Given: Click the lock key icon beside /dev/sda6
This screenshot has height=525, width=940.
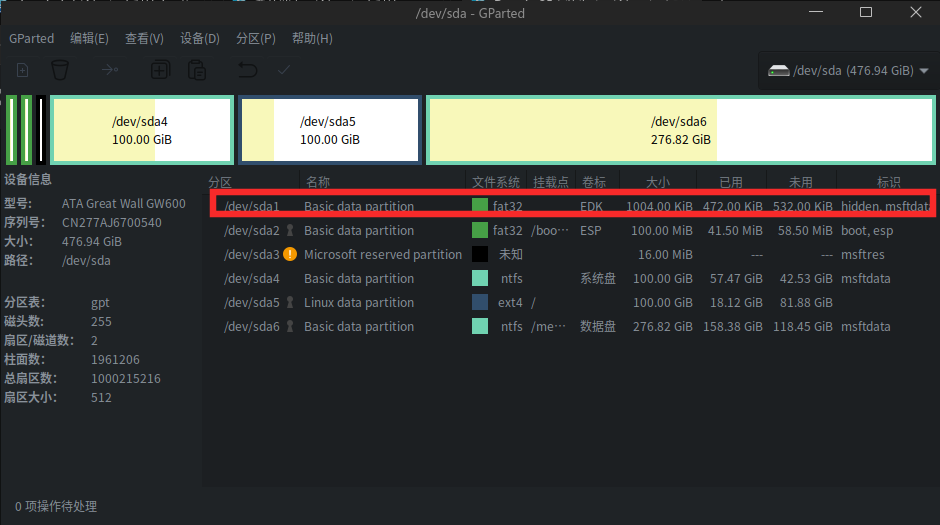Looking at the screenshot, I should pyautogui.click(x=290, y=326).
